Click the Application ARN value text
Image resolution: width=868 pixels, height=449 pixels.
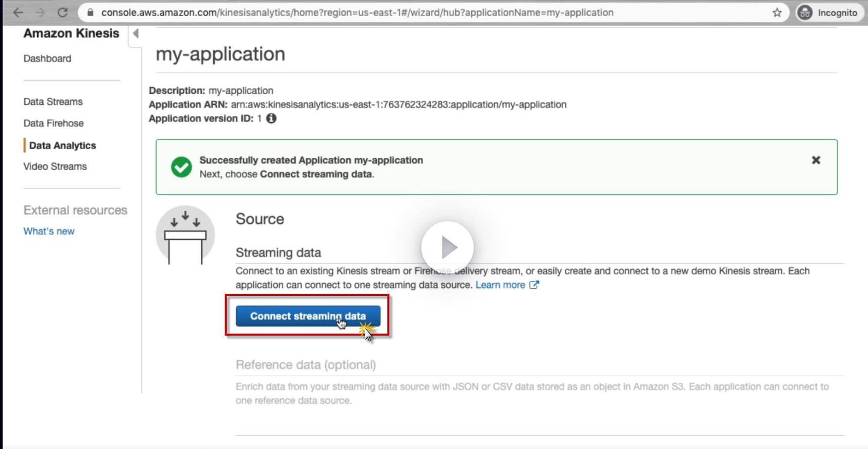tap(398, 104)
